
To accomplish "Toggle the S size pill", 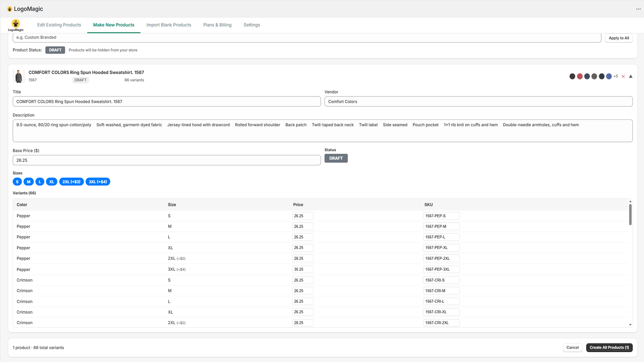I will [17, 181].
